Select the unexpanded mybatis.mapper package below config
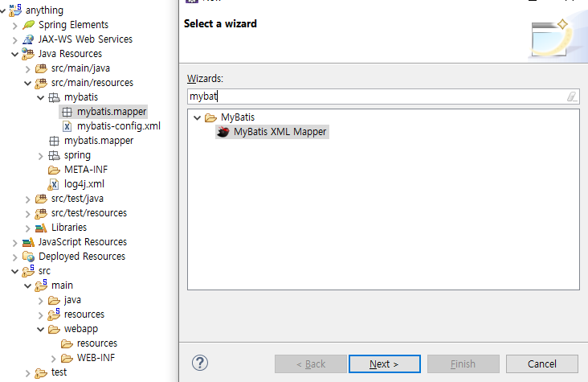The height and width of the screenshot is (382, 588). 99,141
